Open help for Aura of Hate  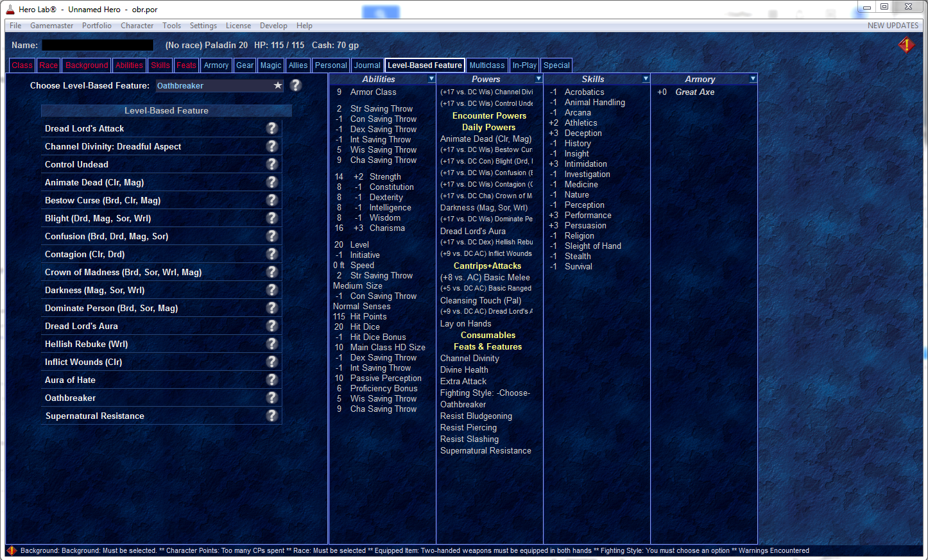(272, 380)
